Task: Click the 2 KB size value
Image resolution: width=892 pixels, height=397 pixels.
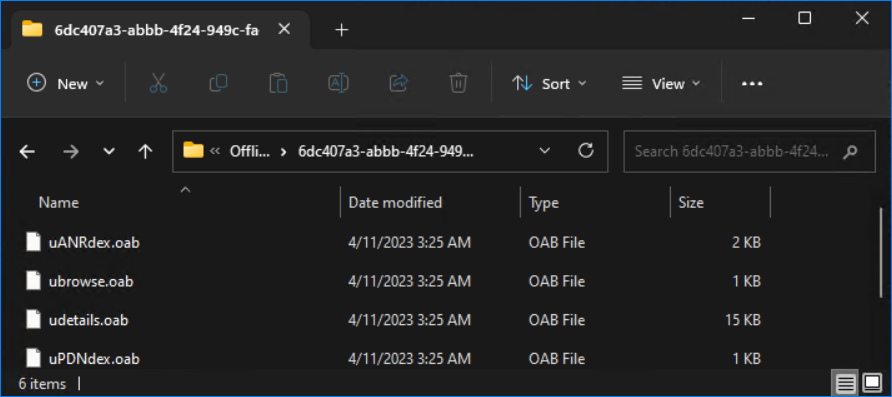Action: coord(746,243)
